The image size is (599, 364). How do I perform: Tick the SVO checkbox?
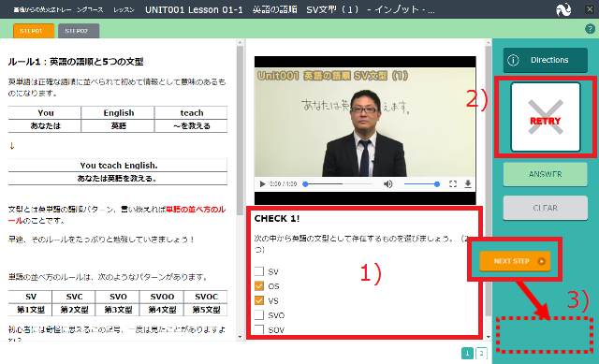[x=259, y=314]
